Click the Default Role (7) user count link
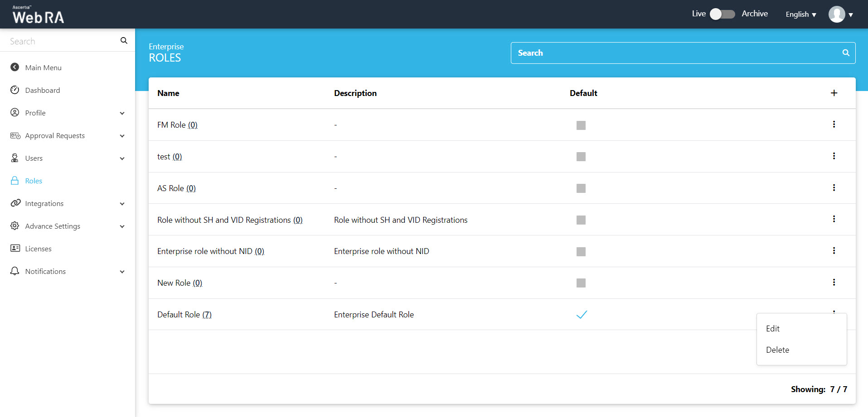This screenshot has height=417, width=868. [207, 315]
